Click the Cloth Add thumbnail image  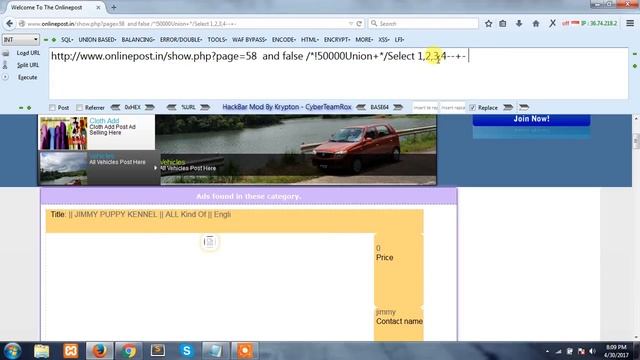click(63, 133)
